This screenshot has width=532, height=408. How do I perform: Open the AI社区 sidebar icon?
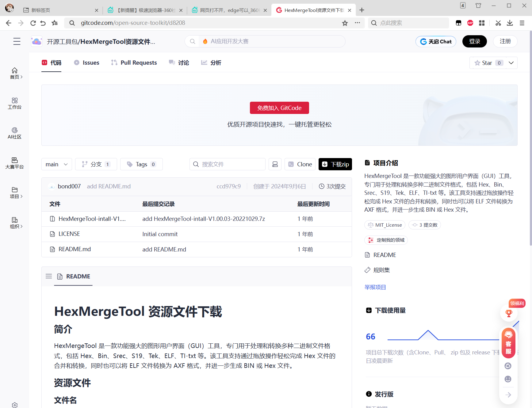pos(14,133)
